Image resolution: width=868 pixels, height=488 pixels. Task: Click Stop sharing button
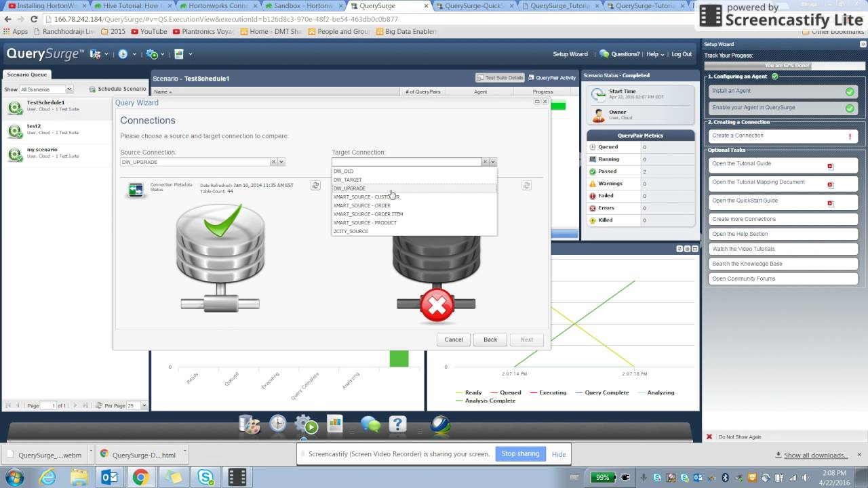tap(520, 454)
